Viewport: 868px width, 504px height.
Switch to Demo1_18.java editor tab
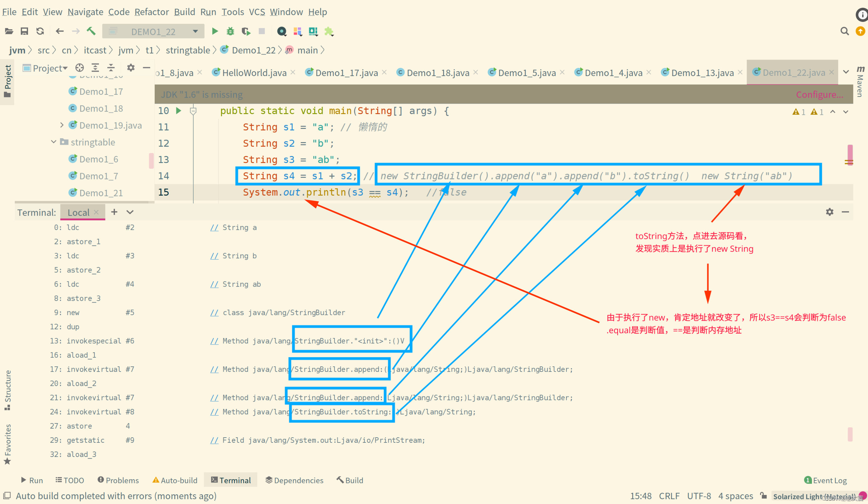438,73
